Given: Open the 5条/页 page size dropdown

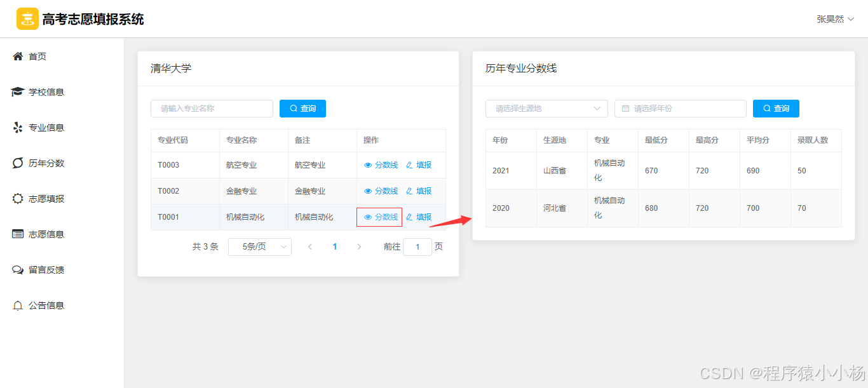Looking at the screenshot, I should [x=260, y=247].
